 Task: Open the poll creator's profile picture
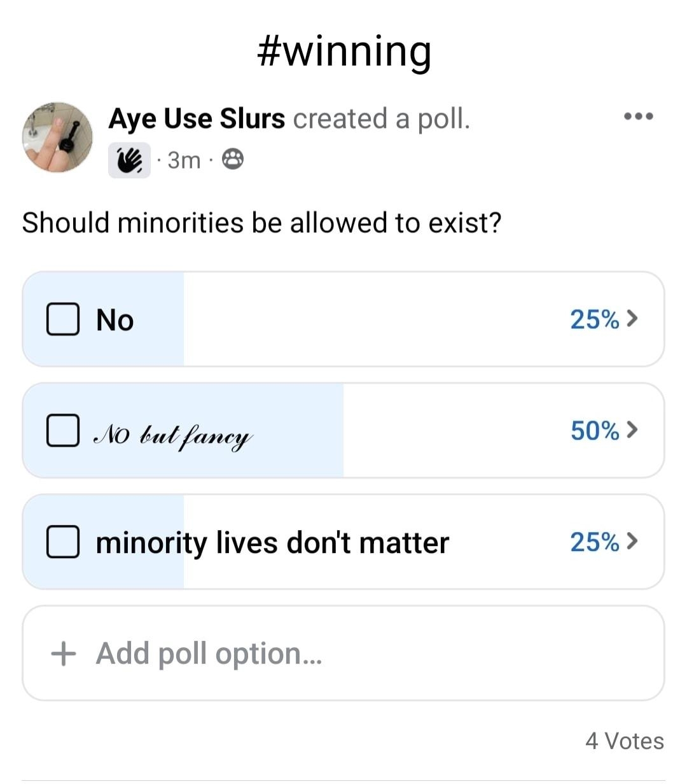57,137
